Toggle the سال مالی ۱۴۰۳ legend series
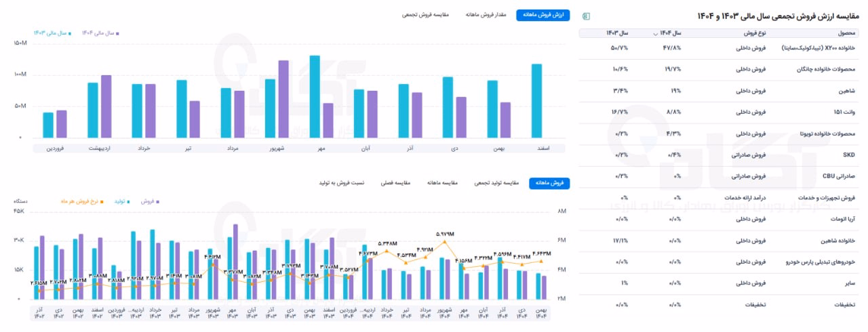The height and width of the screenshot is (332, 868). [x=52, y=32]
